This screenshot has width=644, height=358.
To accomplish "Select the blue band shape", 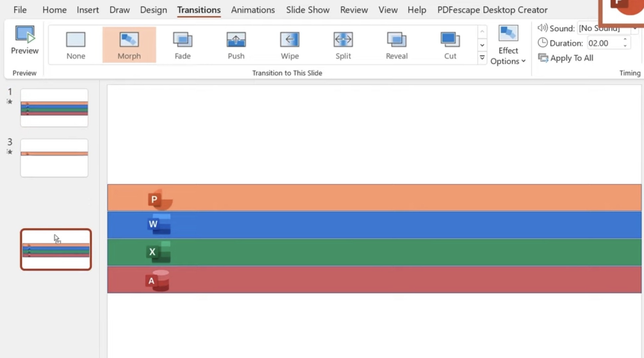I will 374,225.
